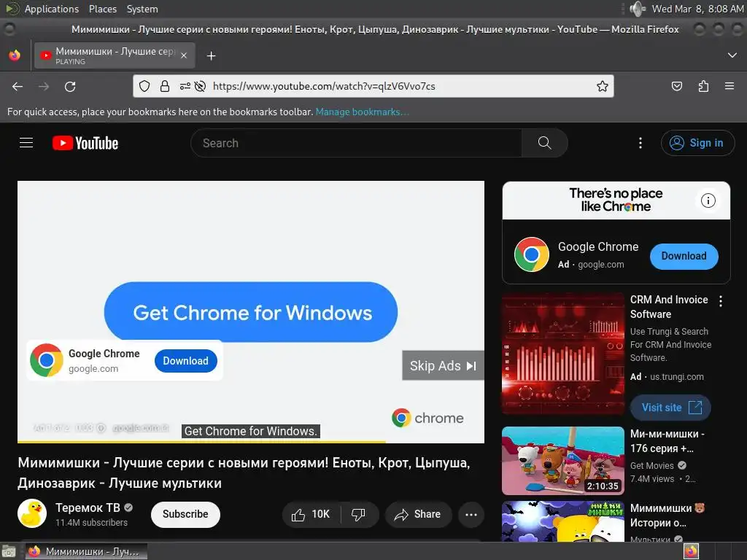This screenshot has height=560, width=747.
Task: Dislike the video
Action: 358,514
